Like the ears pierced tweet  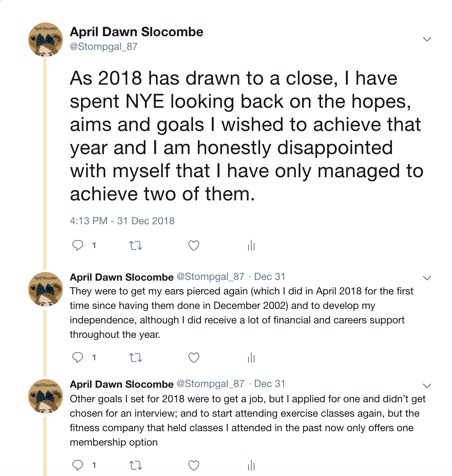pyautogui.click(x=194, y=358)
